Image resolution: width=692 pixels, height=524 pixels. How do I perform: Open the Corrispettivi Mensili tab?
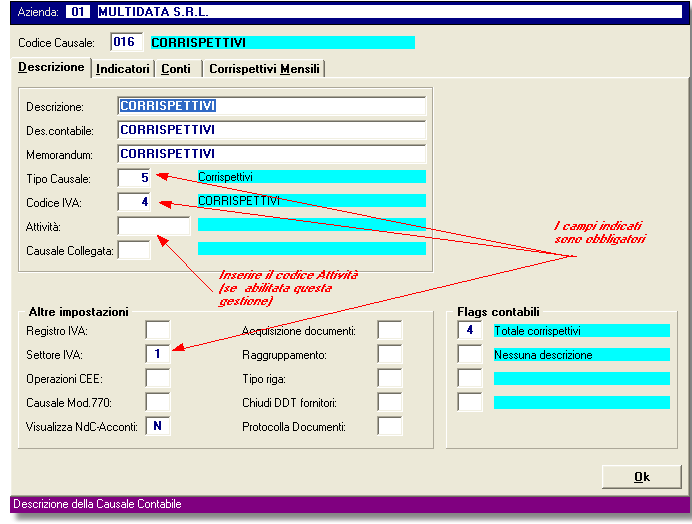[x=264, y=69]
